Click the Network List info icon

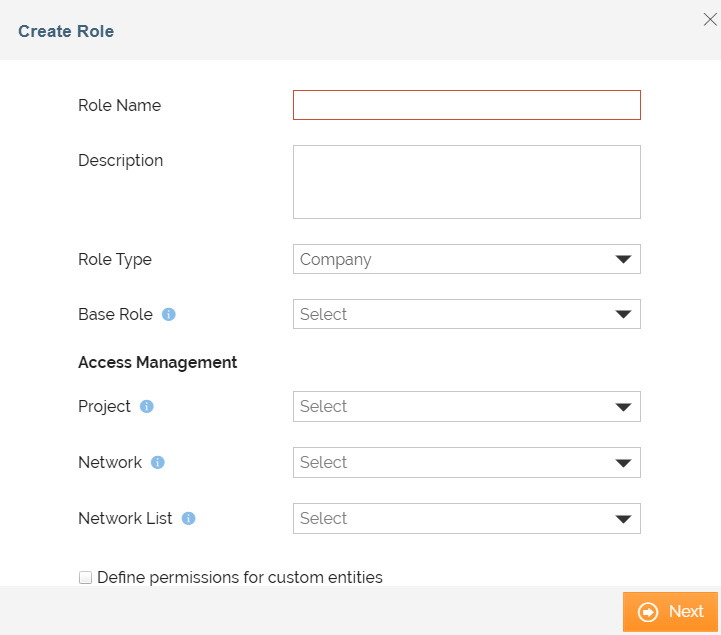pyautogui.click(x=189, y=518)
